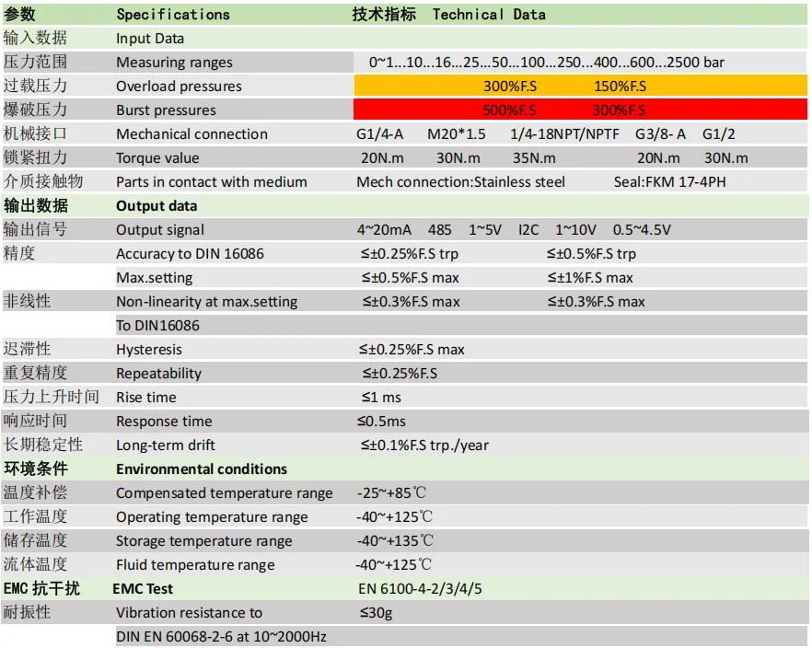Click '≤±0.1%F.S trp./year' value
The image size is (812, 648).
coord(424,445)
